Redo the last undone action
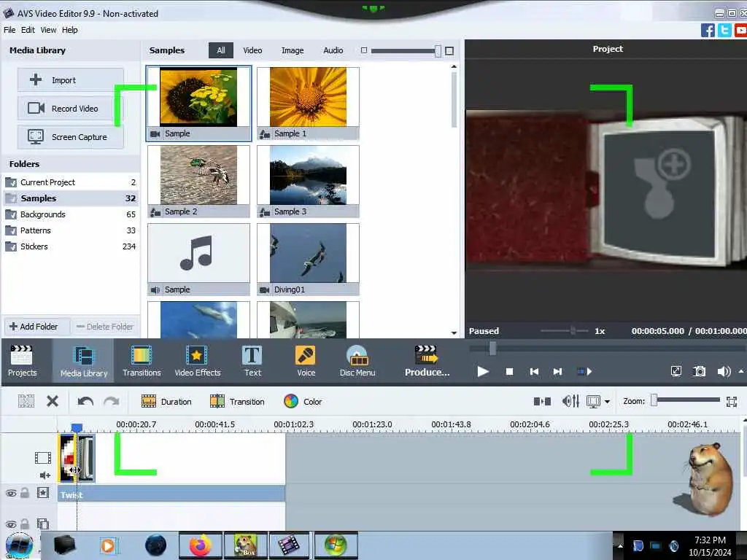 [x=112, y=401]
